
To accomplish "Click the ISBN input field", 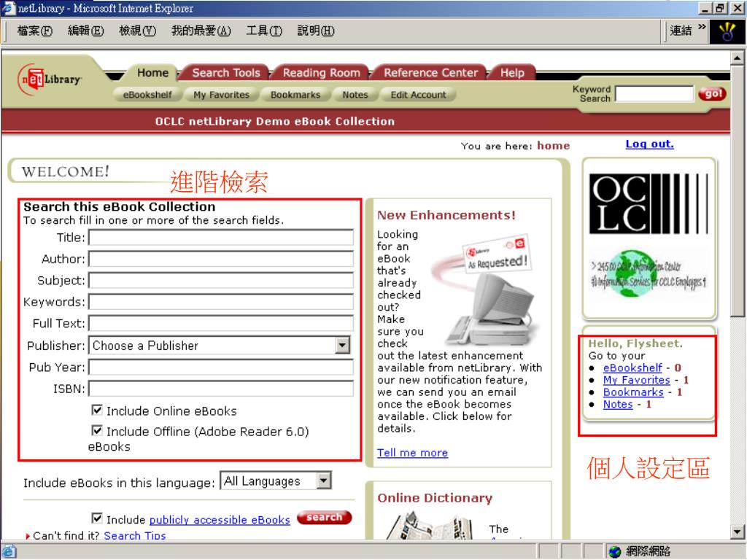I will coord(221,389).
